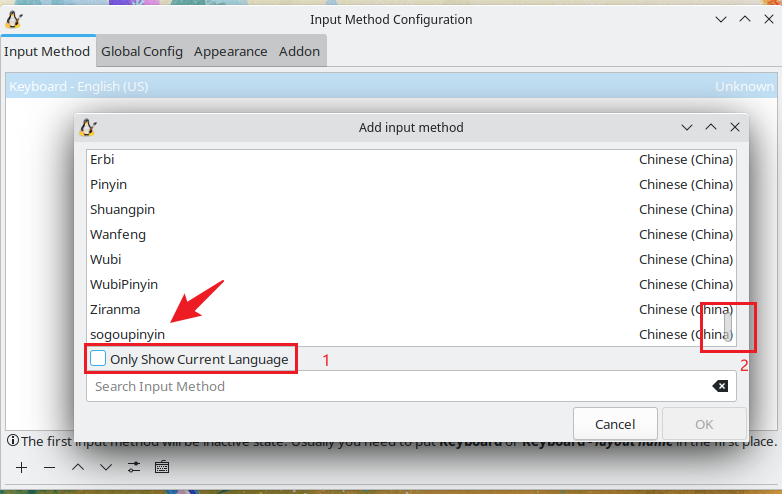Move the input method down with down arrow
The height and width of the screenshot is (494, 782).
pos(106,468)
